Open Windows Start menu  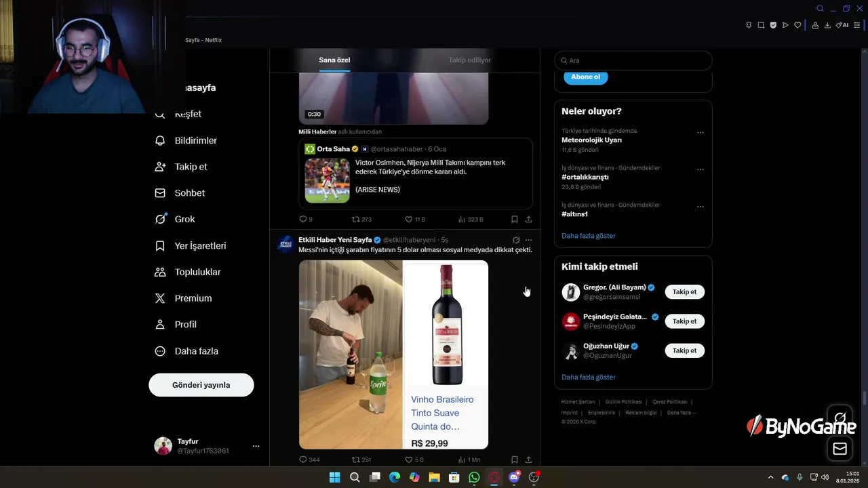(334, 477)
